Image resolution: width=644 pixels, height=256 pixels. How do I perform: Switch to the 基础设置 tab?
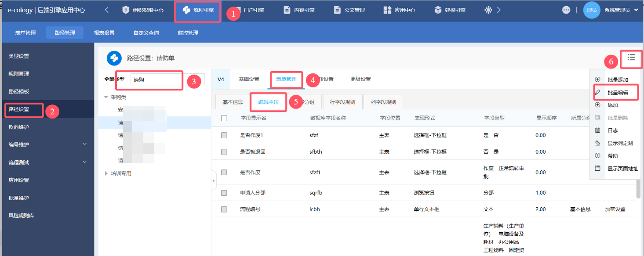[249, 79]
